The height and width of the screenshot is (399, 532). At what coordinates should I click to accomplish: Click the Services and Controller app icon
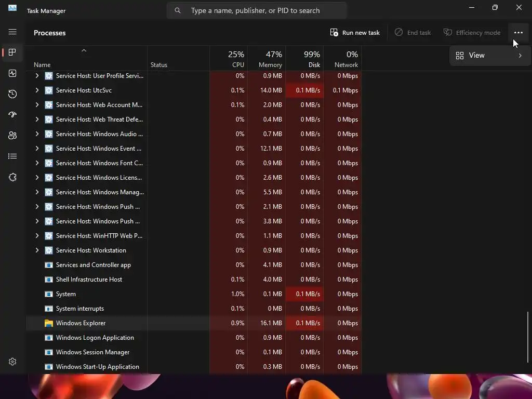(x=49, y=265)
